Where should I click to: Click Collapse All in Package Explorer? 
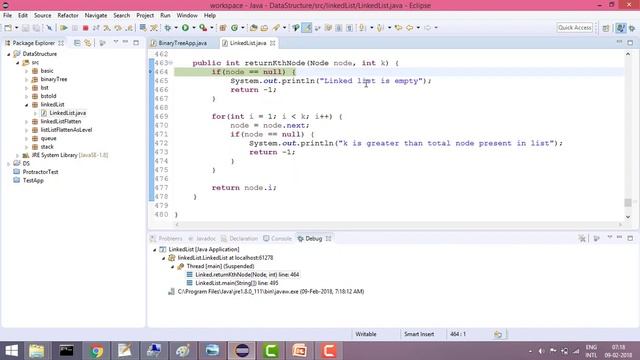77,43
